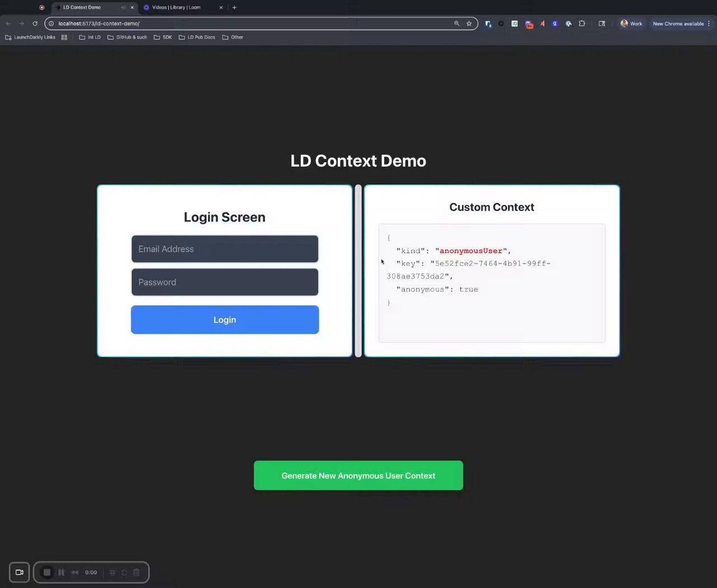Close the Loom Videos Library tab

tap(221, 8)
